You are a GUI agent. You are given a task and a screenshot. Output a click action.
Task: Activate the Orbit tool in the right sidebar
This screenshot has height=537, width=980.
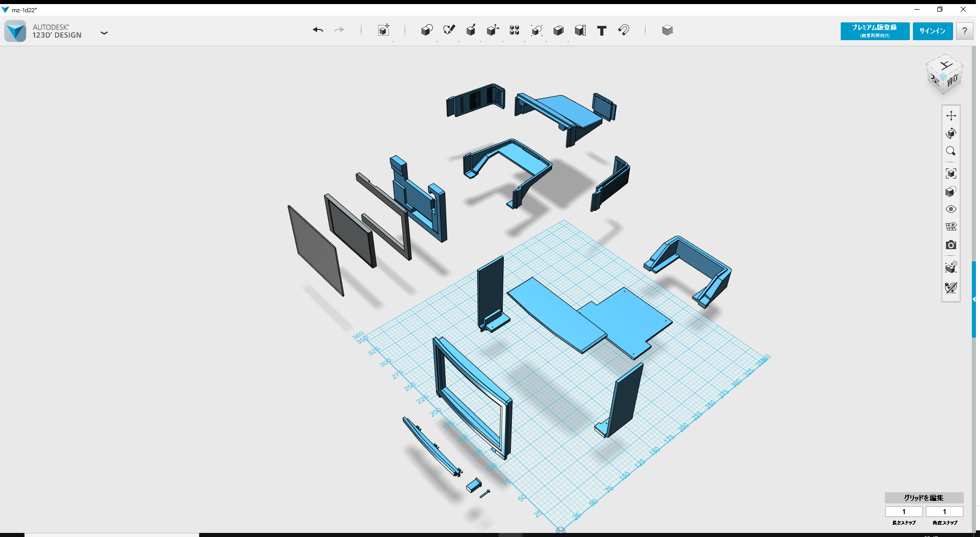click(951, 133)
